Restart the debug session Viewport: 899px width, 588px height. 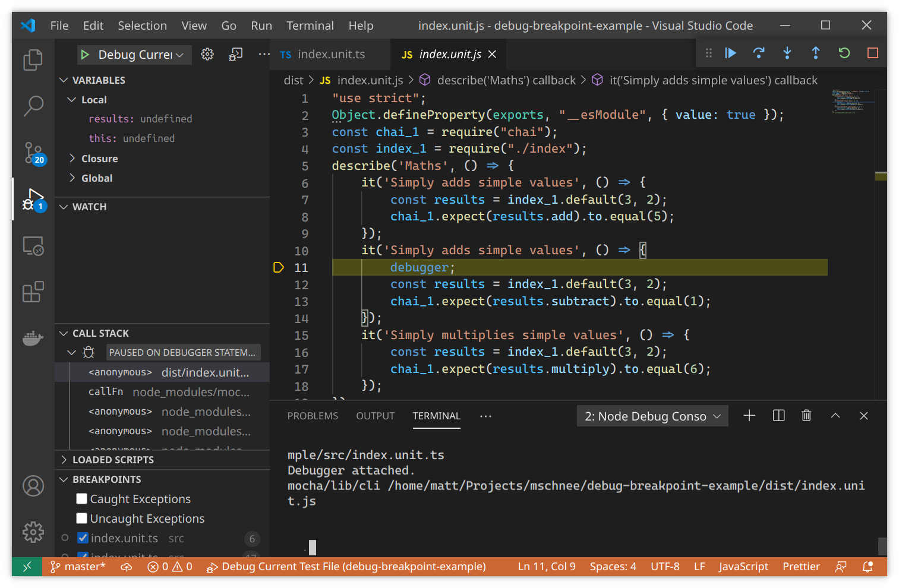tap(844, 53)
